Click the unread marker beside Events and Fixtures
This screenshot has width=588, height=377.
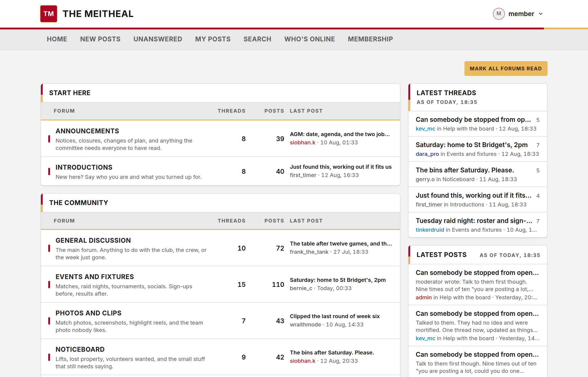[49, 284]
